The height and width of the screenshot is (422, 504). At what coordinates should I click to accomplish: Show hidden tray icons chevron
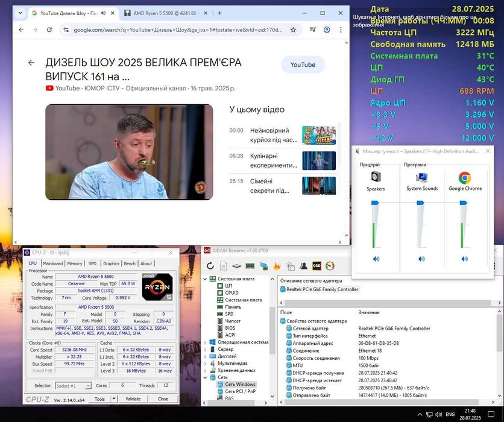(420, 414)
